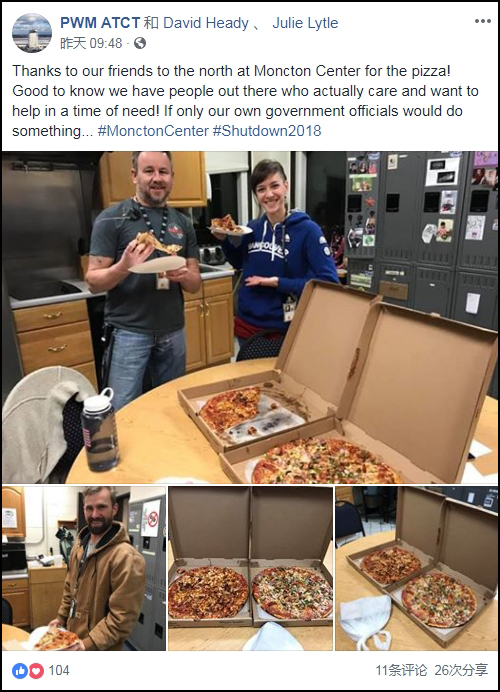The height and width of the screenshot is (692, 500).
Task: Click the post text about Moncton Center pizza
Action: [245, 101]
